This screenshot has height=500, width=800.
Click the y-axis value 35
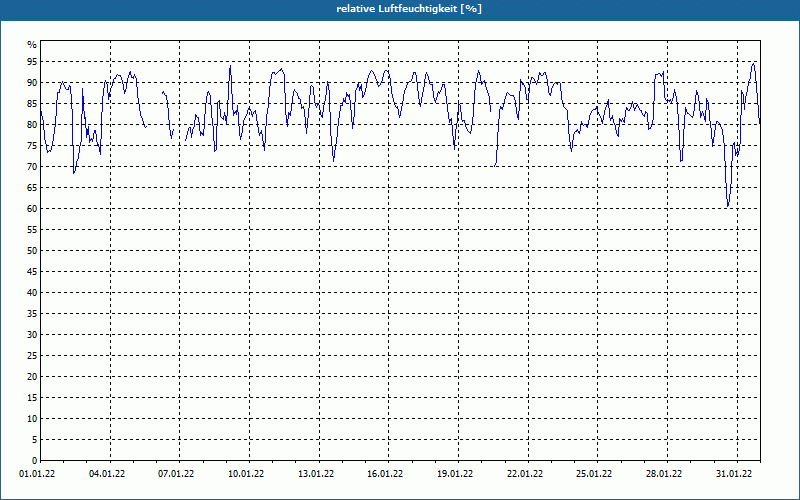[32, 314]
